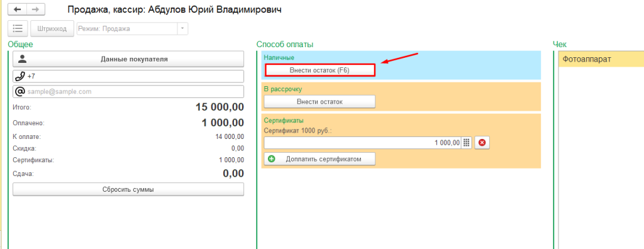Click the Итого value 15 000,00
Screen dimensions: 644x249
[x=219, y=108]
